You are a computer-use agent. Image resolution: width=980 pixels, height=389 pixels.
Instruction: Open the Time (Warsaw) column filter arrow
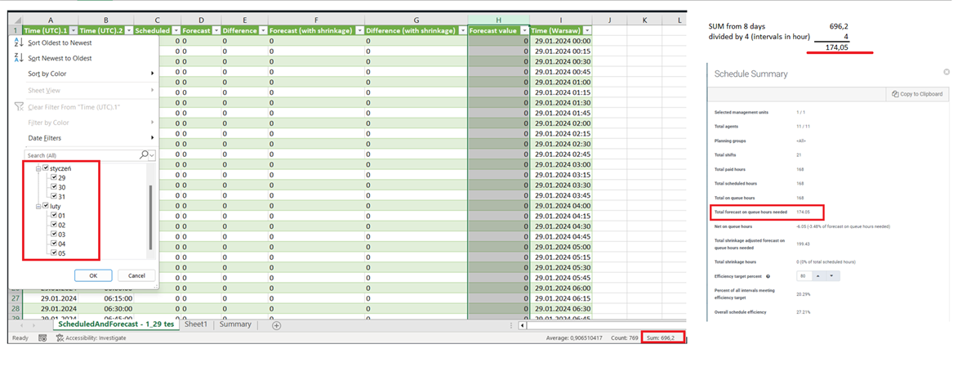pyautogui.click(x=587, y=30)
